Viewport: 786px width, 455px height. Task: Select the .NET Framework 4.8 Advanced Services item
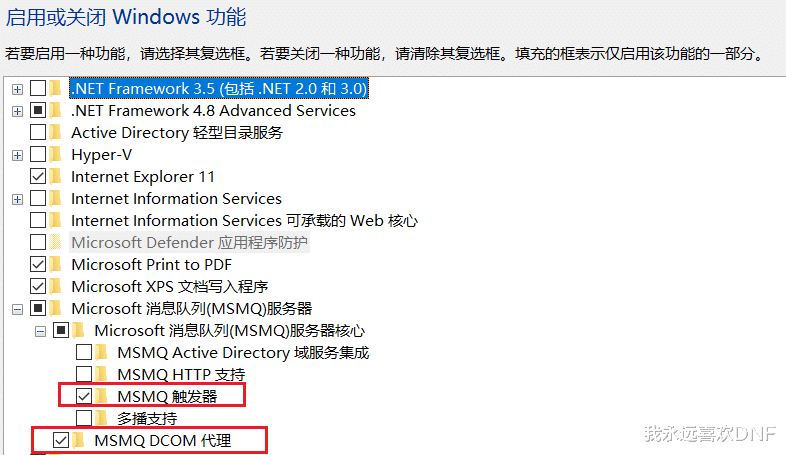(213, 111)
